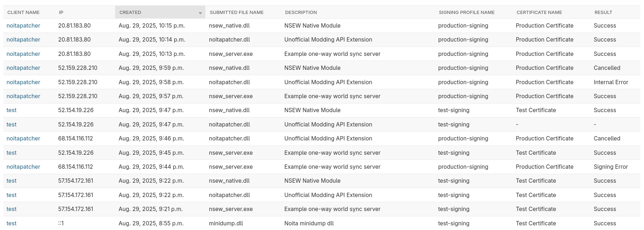Sort the table by Client Name column
The height and width of the screenshot is (230, 644).
click(24, 12)
